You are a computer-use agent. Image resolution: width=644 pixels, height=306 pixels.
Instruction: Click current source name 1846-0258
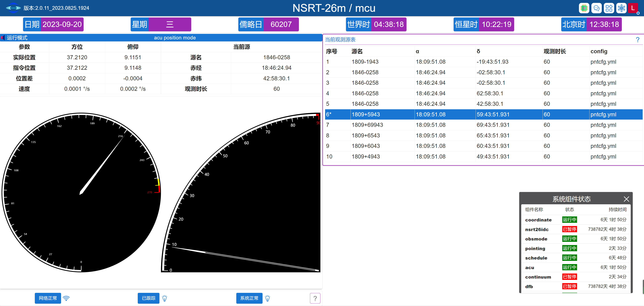[277, 57]
